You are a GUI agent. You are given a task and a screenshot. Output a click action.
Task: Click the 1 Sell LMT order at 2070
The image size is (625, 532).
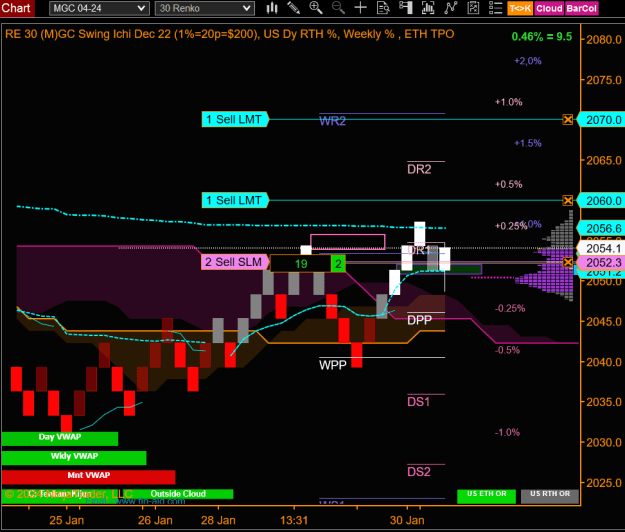pos(235,119)
